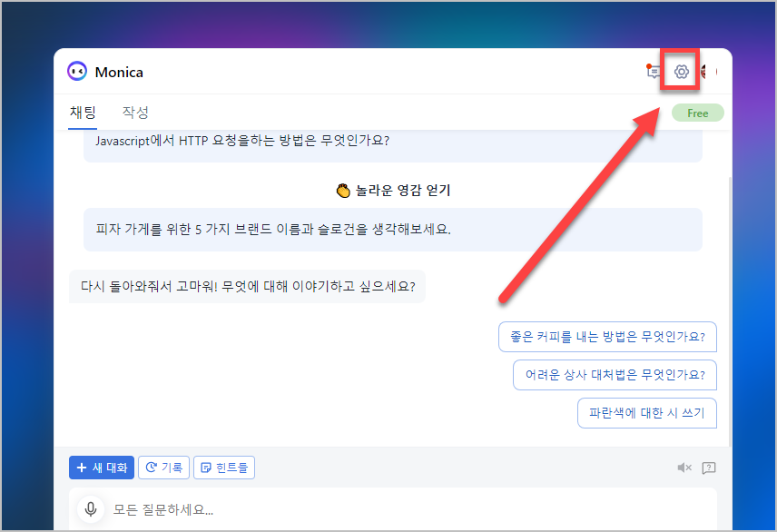This screenshot has height=532, width=777.
Task: Mute sound using the speaker icon
Action: click(x=684, y=467)
